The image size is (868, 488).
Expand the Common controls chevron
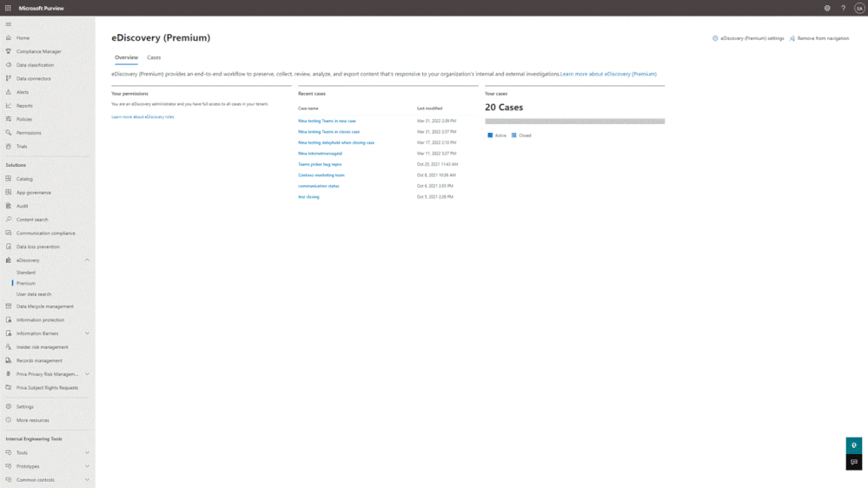(87, 479)
